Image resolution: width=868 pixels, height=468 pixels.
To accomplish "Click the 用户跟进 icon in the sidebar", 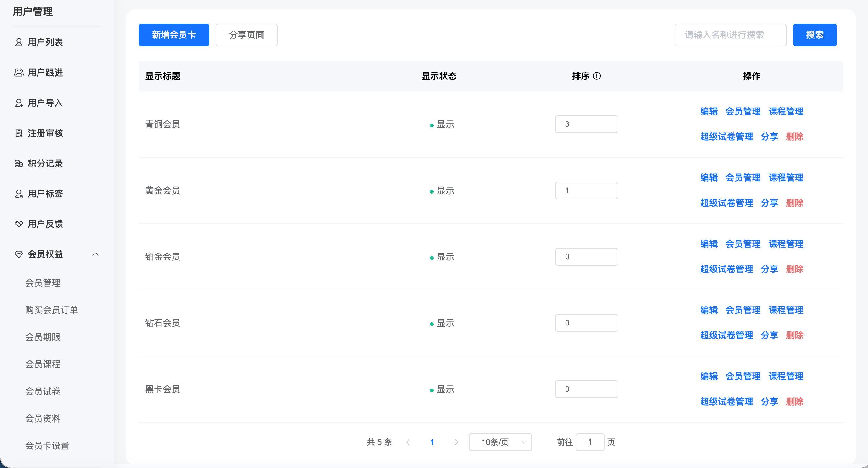I will point(19,73).
